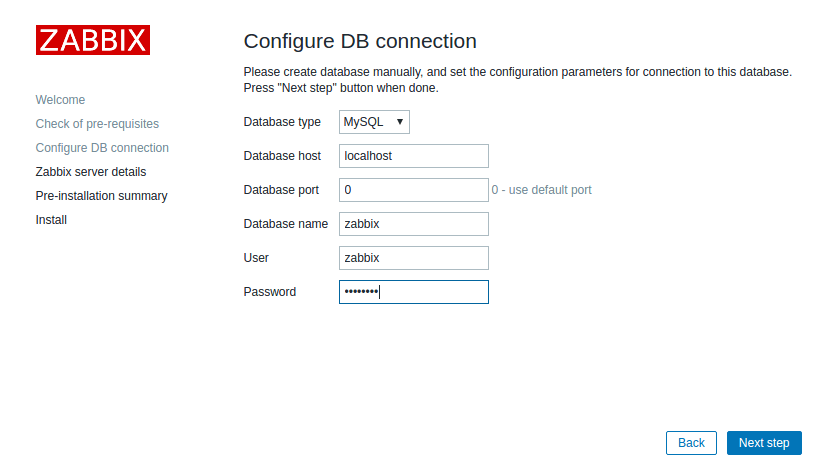Image resolution: width=838 pixels, height=469 pixels.
Task: Jump to Pre-installation summary step
Action: tap(101, 196)
